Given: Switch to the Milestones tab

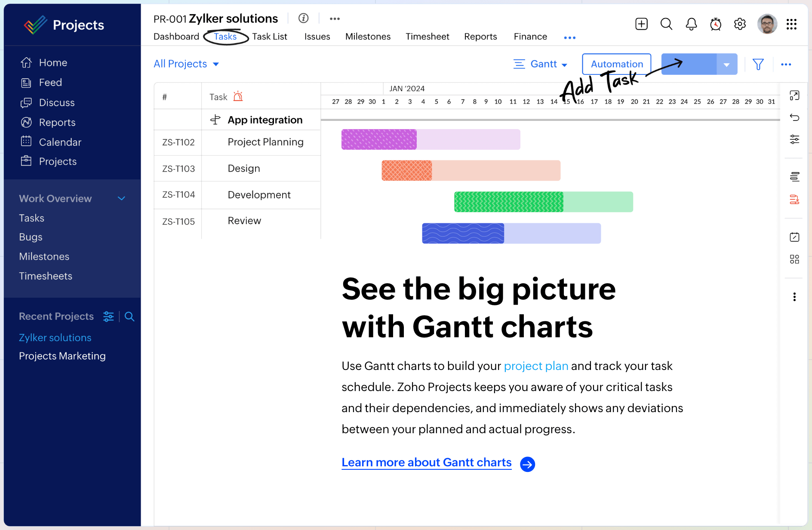Looking at the screenshot, I should (368, 37).
